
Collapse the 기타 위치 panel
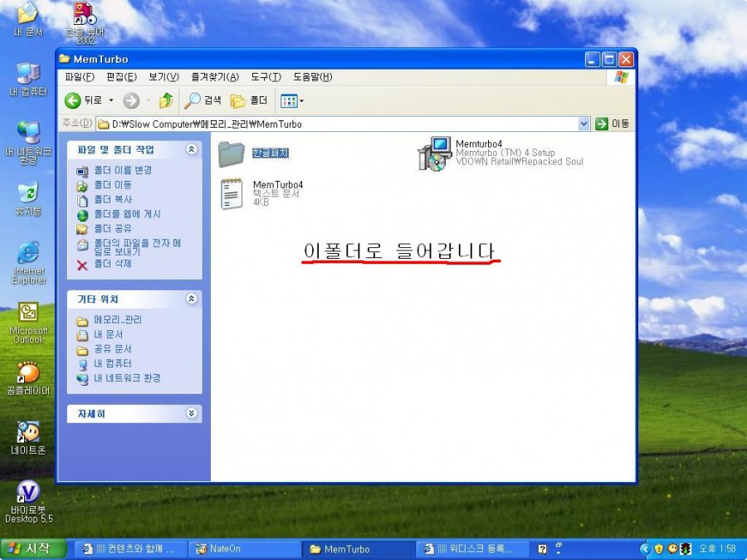click(x=192, y=299)
